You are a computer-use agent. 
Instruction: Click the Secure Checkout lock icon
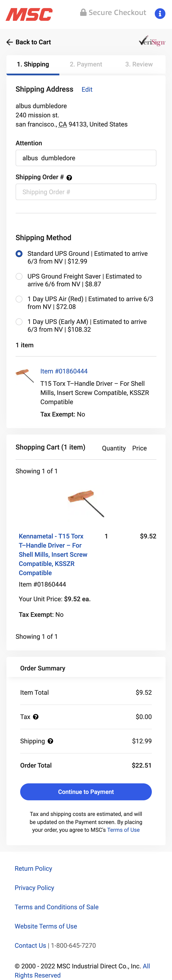pyautogui.click(x=83, y=13)
